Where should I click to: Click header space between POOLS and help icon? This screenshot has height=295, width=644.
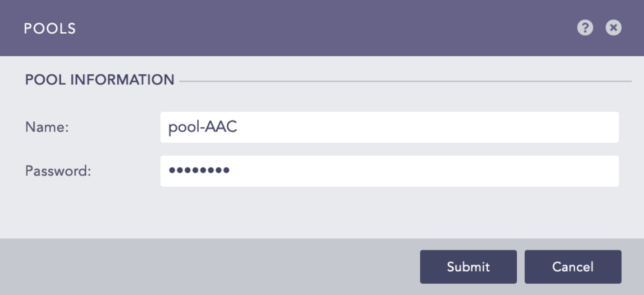tap(323, 28)
